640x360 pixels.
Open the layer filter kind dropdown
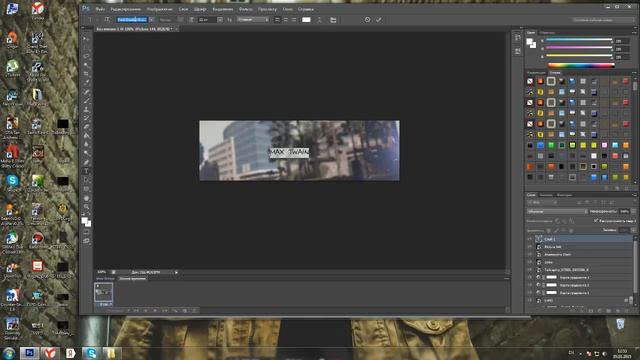[541, 202]
